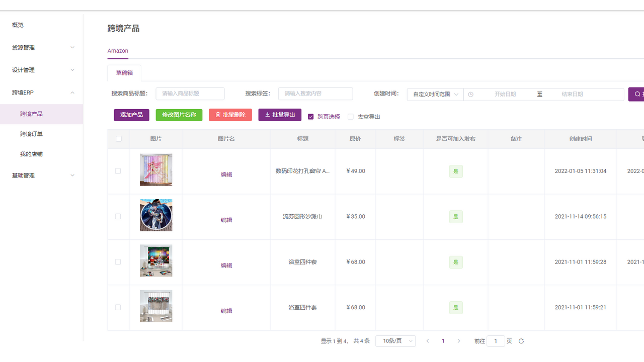Click 编辑 on the 流苏圆形沙滩巾 row

pos(225,220)
